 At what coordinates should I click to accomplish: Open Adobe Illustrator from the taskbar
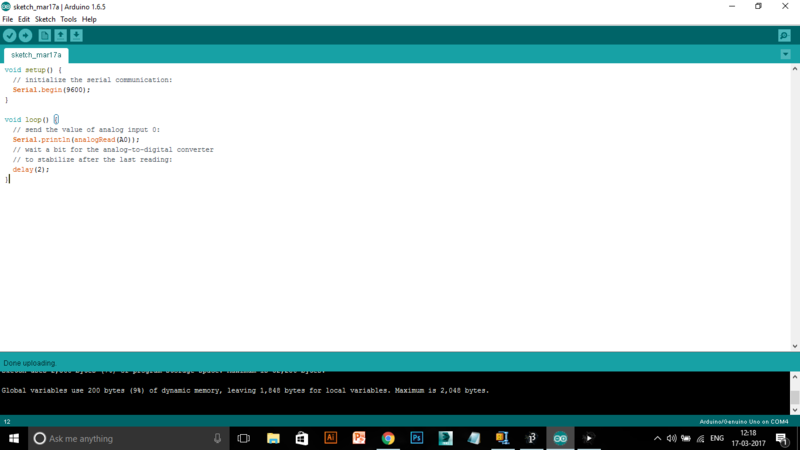pyautogui.click(x=330, y=438)
